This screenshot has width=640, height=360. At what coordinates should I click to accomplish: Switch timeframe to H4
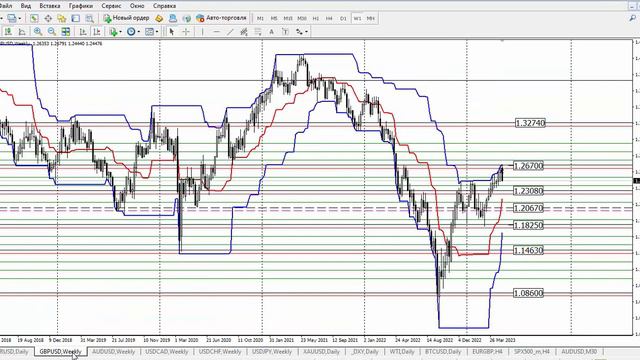click(x=329, y=18)
